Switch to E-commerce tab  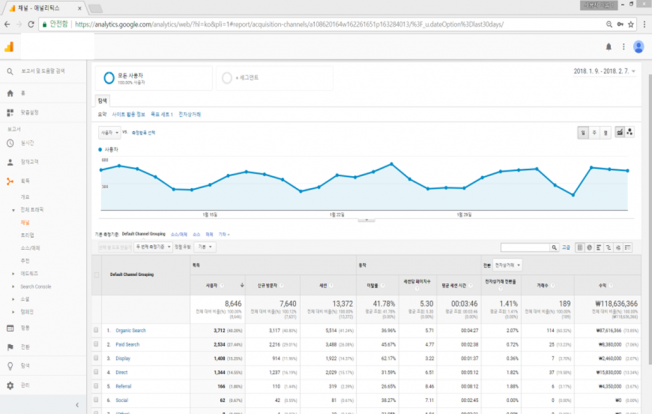point(190,114)
